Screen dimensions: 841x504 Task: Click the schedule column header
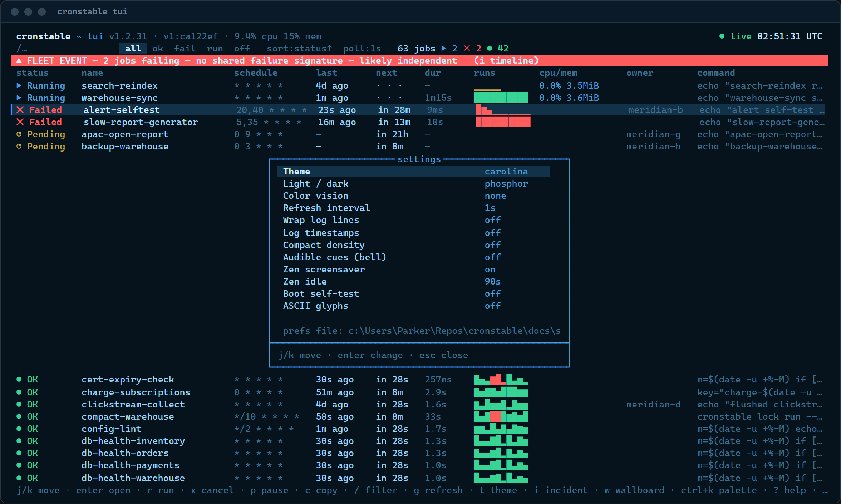[256, 73]
